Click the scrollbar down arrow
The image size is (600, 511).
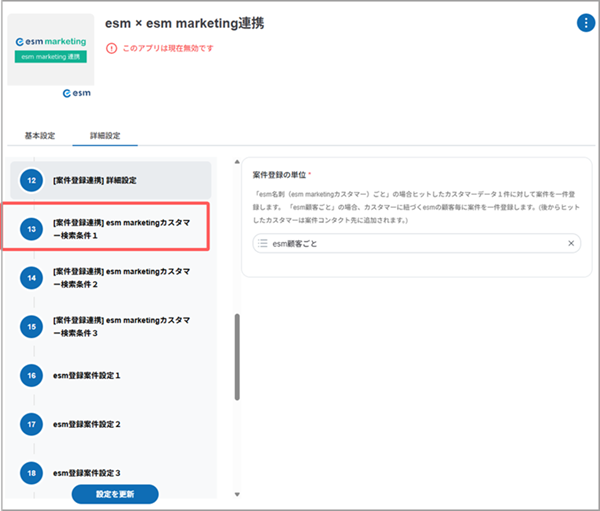pyautogui.click(x=237, y=494)
